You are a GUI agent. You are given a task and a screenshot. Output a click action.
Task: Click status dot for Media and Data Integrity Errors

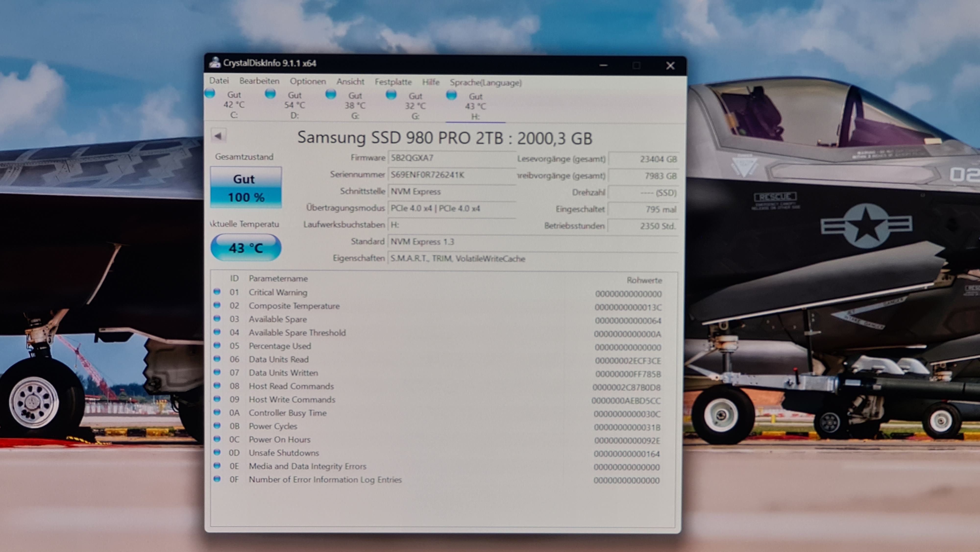coord(217,465)
